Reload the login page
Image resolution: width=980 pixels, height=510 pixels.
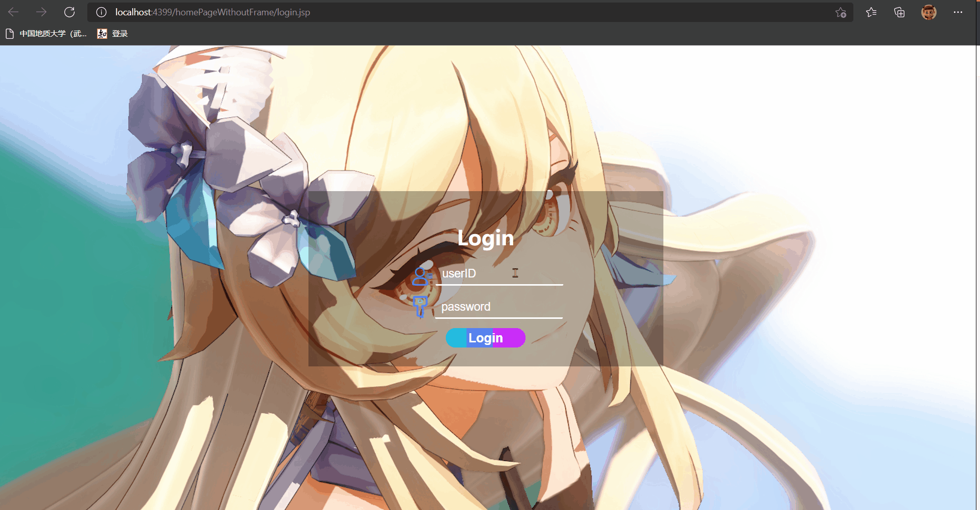tap(69, 12)
